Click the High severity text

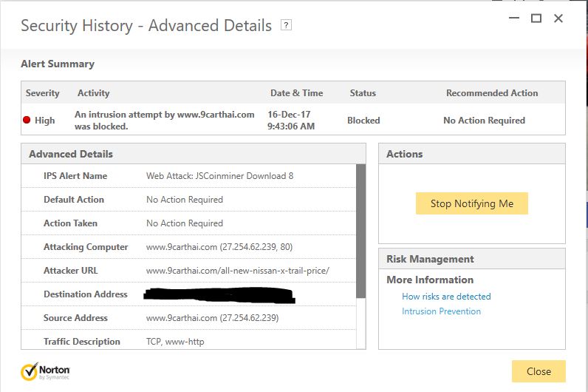[x=44, y=120]
